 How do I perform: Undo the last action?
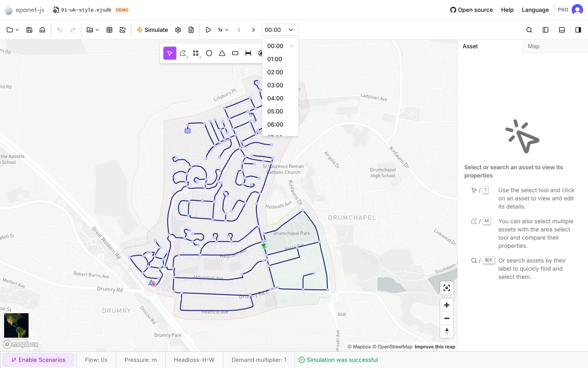[60, 30]
